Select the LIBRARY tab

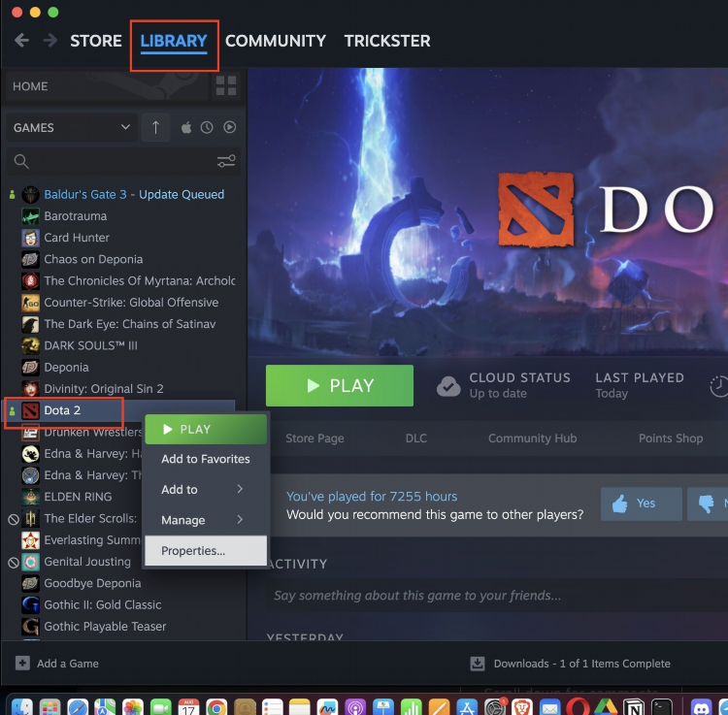point(174,41)
